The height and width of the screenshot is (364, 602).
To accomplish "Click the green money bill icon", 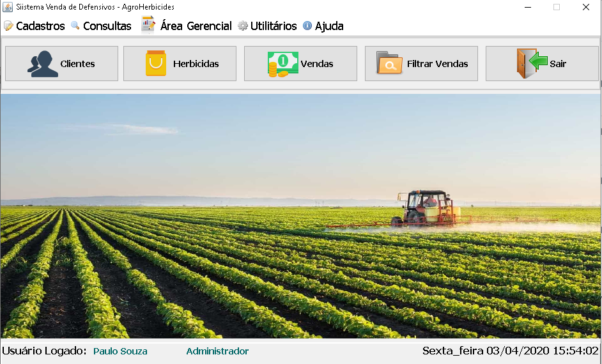I will [x=283, y=64].
